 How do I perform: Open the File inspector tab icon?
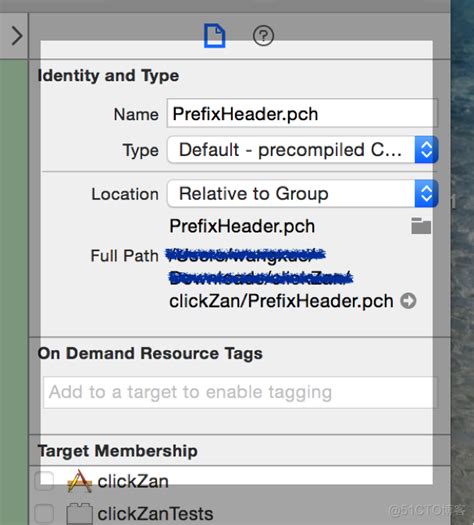coord(215,36)
